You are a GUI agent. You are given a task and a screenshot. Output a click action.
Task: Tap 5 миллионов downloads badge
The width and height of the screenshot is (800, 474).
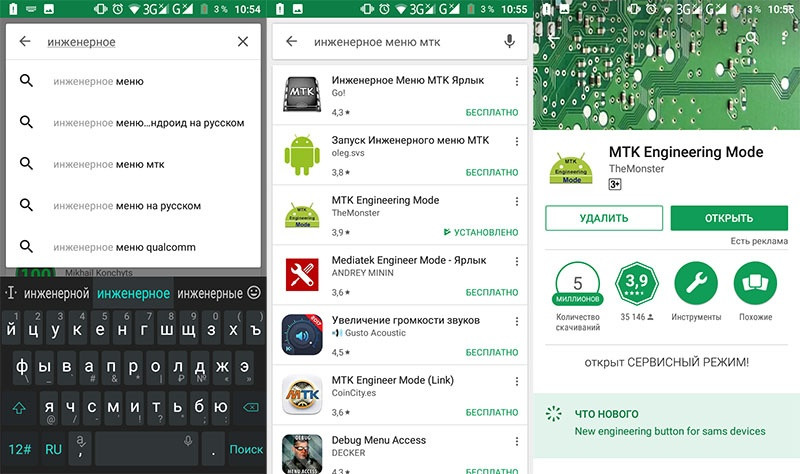pos(578,284)
